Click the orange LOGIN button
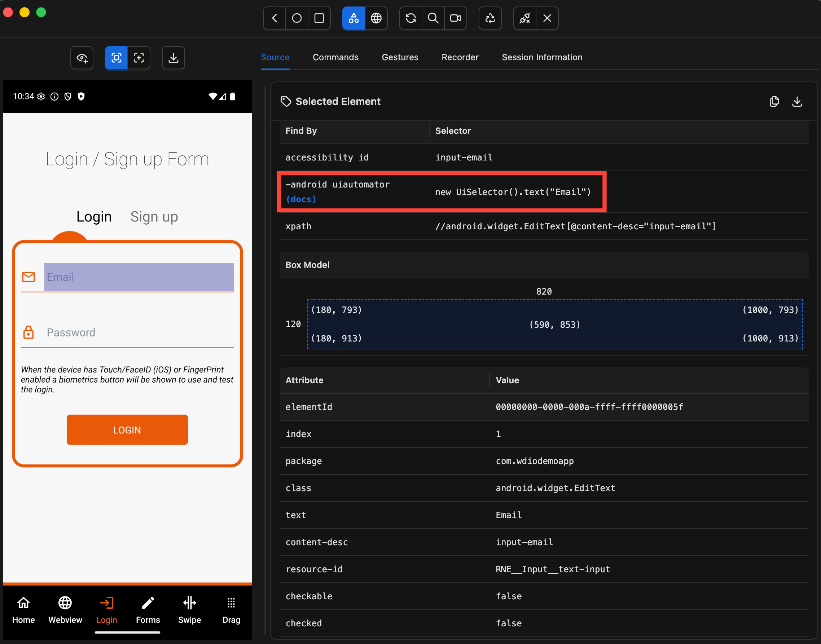The image size is (821, 644). coord(127,430)
